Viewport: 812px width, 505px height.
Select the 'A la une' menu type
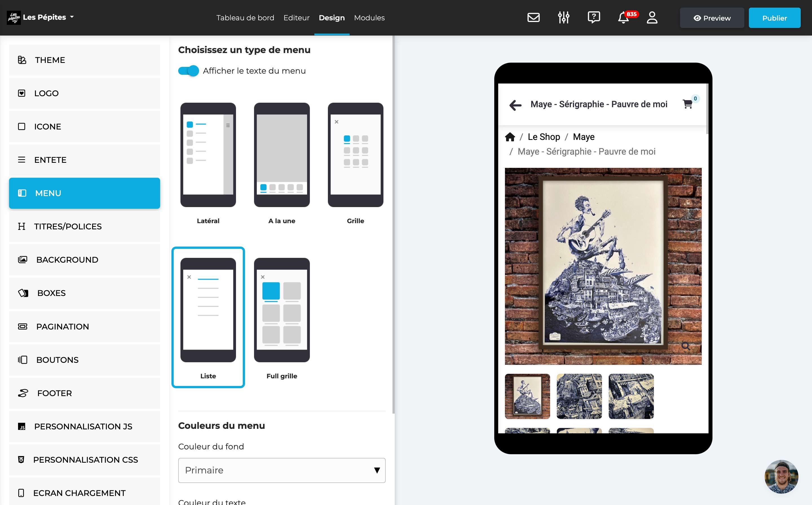pyautogui.click(x=282, y=164)
